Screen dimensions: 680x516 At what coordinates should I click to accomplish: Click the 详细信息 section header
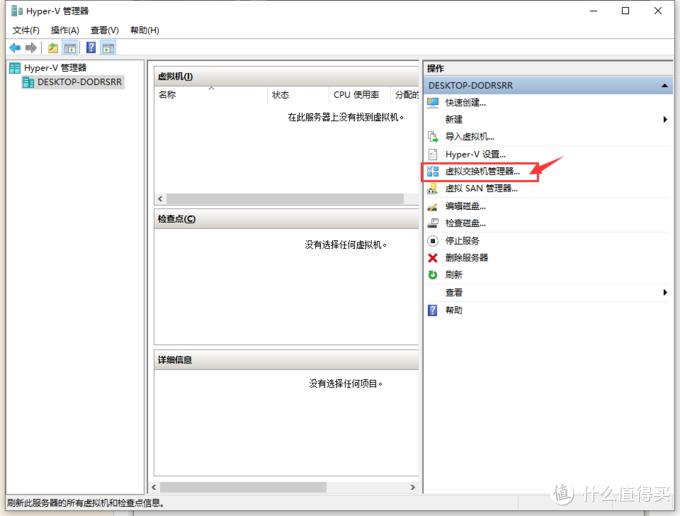[x=286, y=360]
